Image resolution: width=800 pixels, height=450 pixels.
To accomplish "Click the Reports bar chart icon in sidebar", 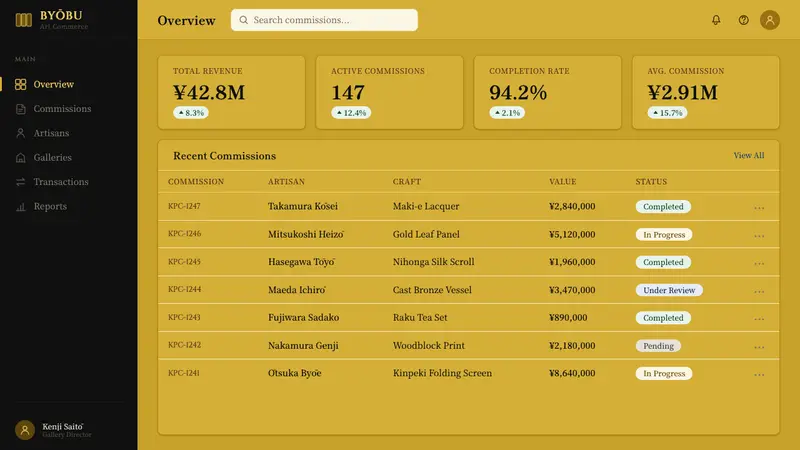I will (x=20, y=206).
